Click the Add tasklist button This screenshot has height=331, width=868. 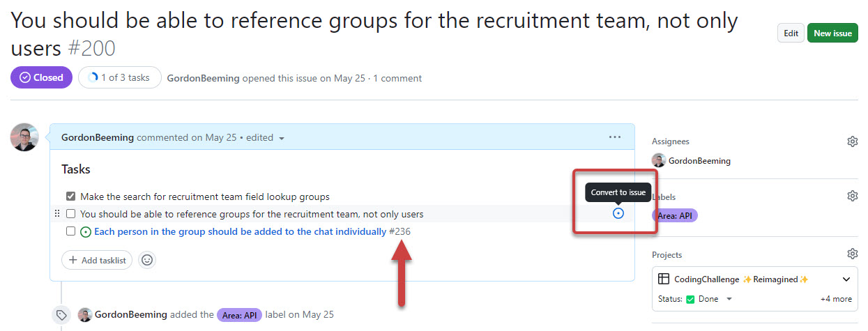point(97,260)
